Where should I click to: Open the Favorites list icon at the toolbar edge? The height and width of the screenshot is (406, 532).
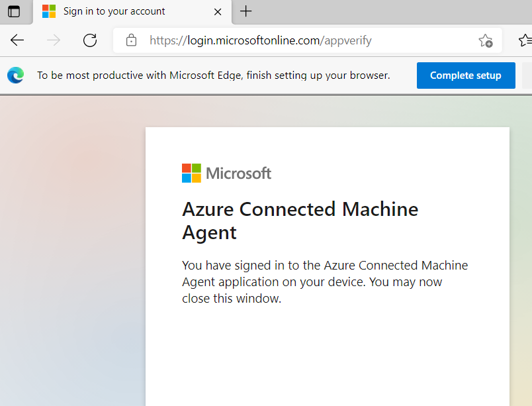pyautogui.click(x=524, y=40)
